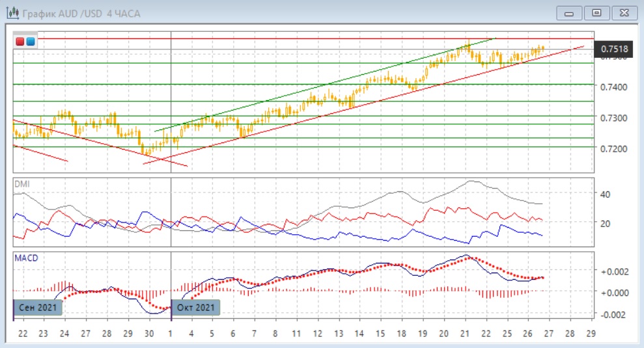The width and height of the screenshot is (644, 348).
Task: Minimize the AUD/USD chart window
Action: (x=570, y=12)
